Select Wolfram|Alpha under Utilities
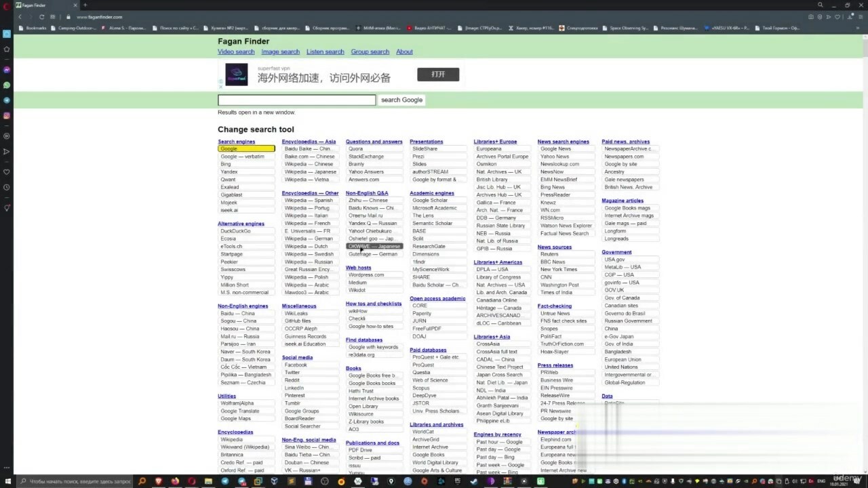 pos(246,403)
